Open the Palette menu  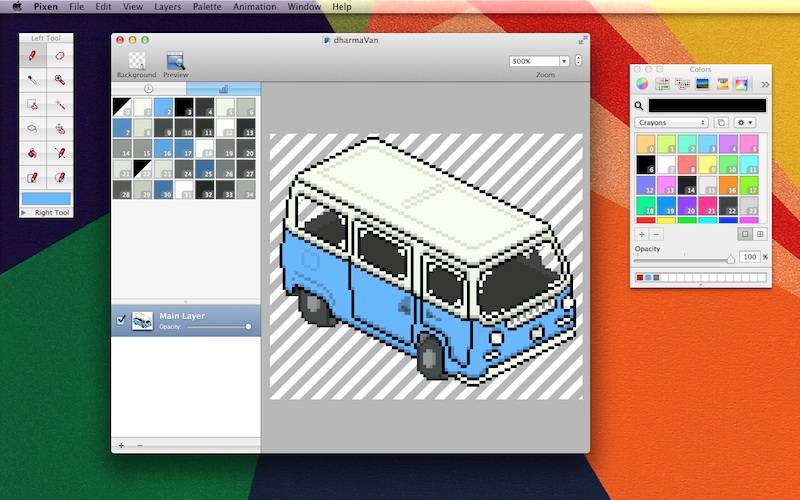[x=207, y=7]
